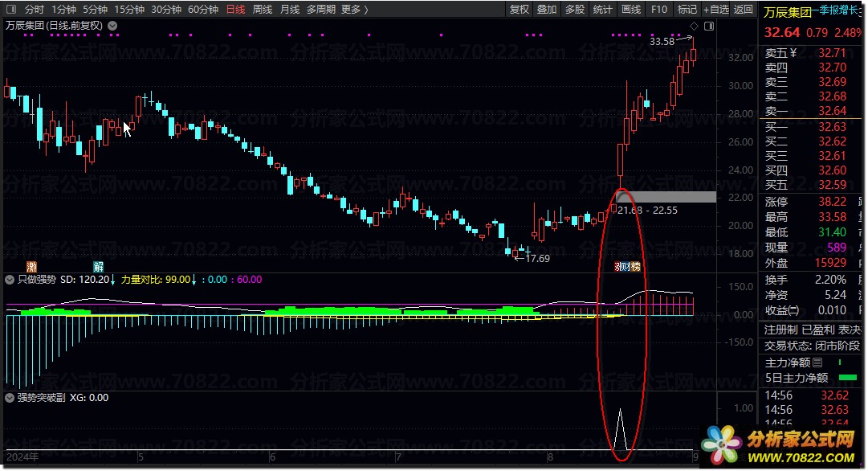Open the 万辰集团 chart title dropdown arrow

tap(112, 26)
